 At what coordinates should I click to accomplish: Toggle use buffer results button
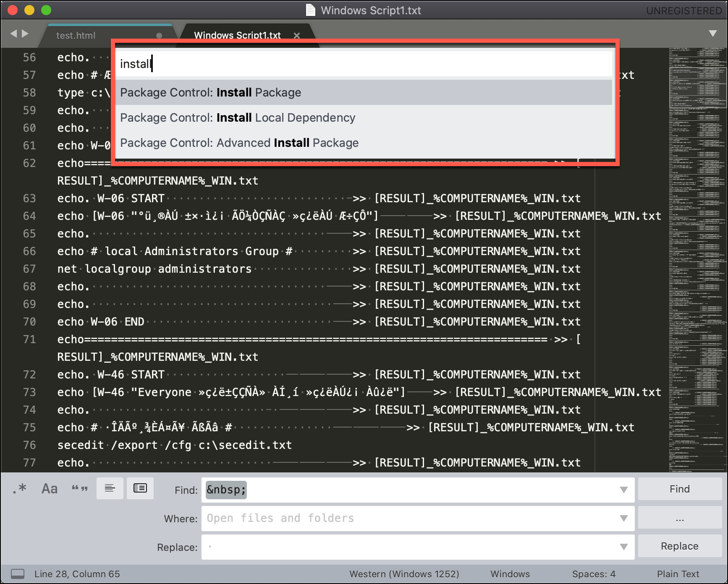coord(140,488)
